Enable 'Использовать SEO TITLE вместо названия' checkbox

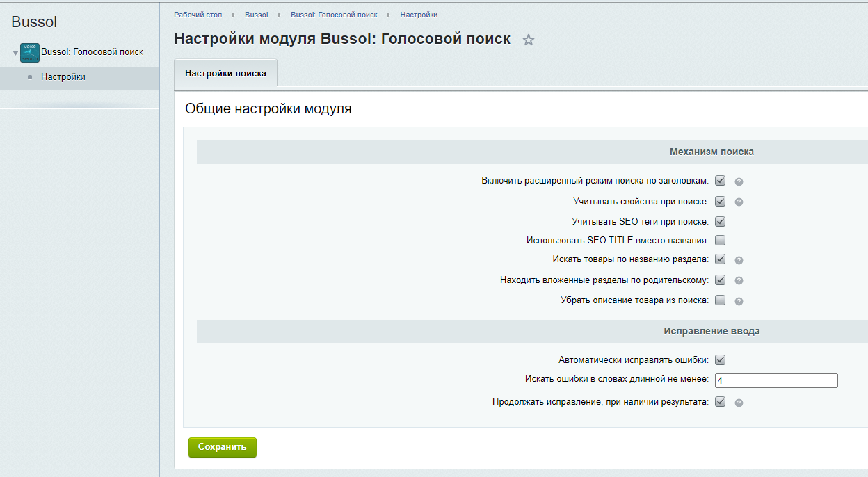coord(721,241)
